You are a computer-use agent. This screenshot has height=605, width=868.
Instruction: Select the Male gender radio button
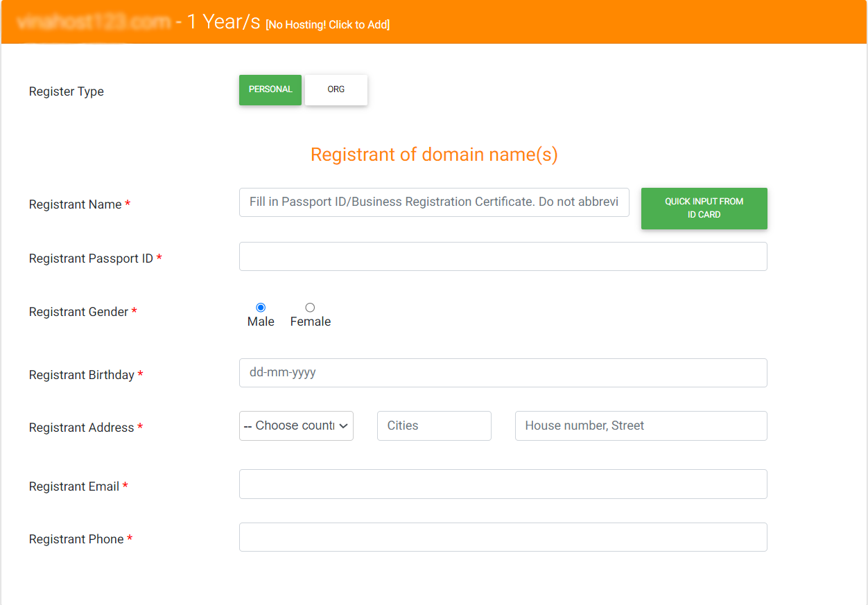click(261, 307)
